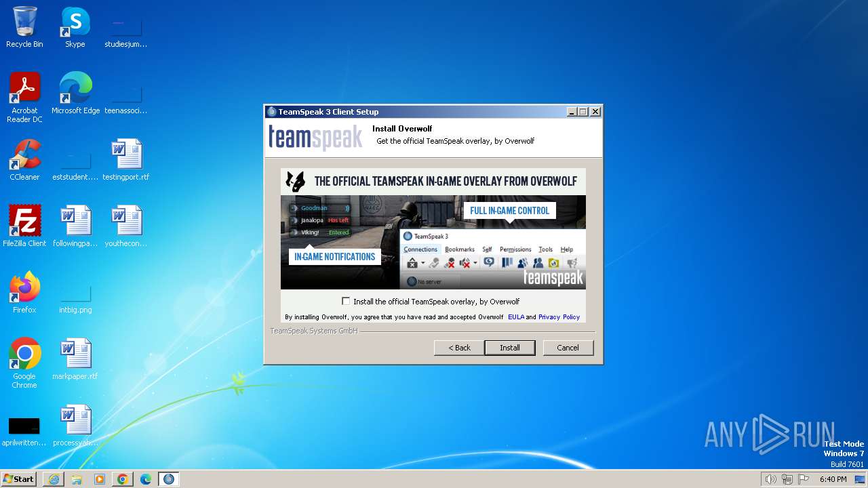868x488 pixels.
Task: Activate TeamSpeak setup taskbar button
Action: tap(169, 479)
